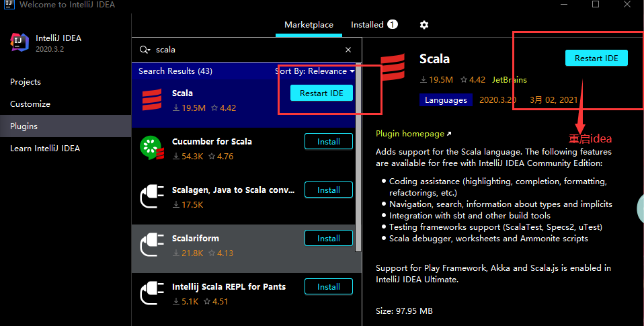
Task: Click the IntelliJ icon in title bar
Action: click(9, 5)
